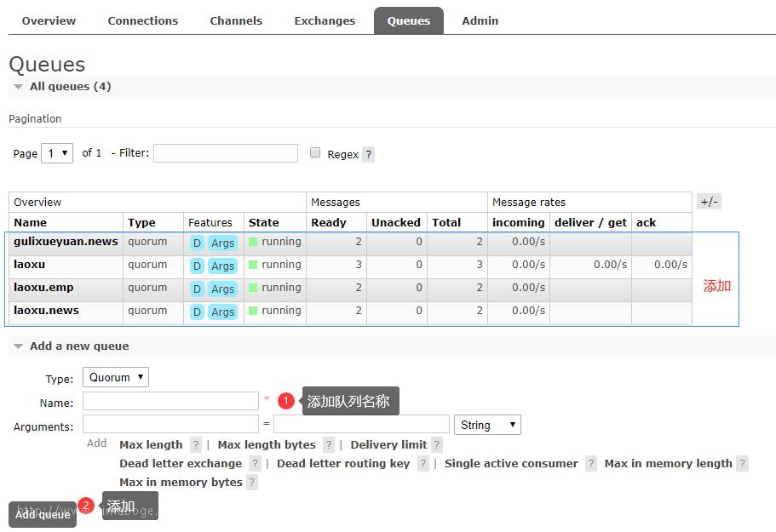Screen dimensions: 776x532
Task: Add the Max length bytes argument
Action: [267, 445]
